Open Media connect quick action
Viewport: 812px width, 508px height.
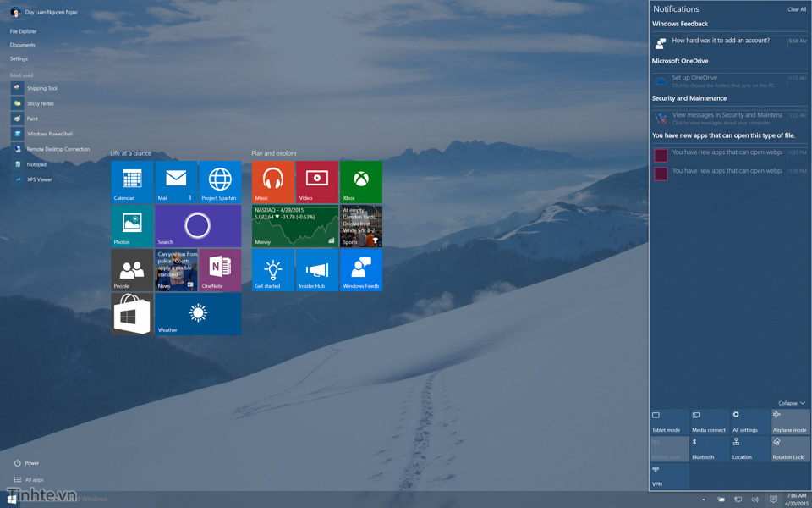click(x=710, y=422)
